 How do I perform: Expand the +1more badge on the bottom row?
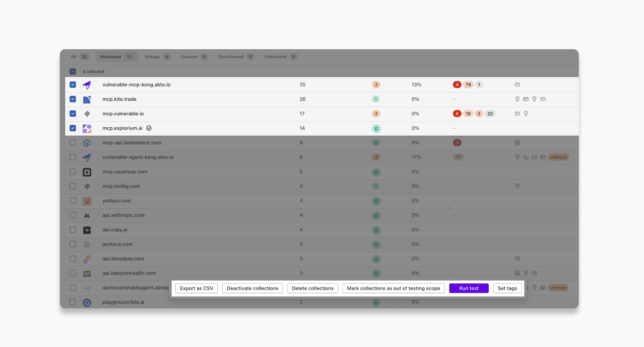[558, 288]
